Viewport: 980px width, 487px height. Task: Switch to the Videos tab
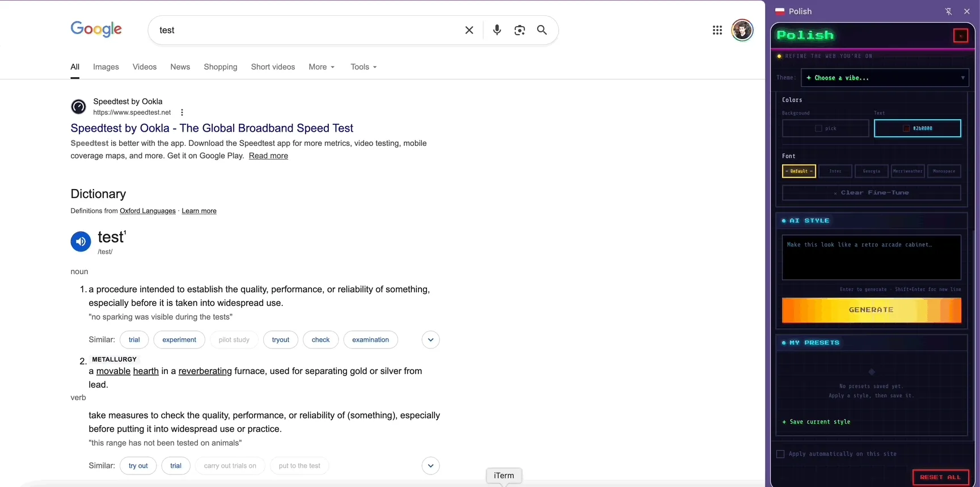(x=145, y=67)
